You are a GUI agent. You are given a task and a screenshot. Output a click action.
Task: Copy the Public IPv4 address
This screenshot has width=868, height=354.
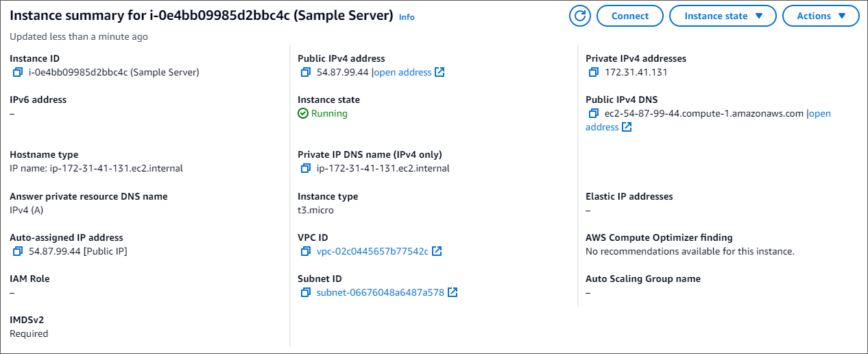click(306, 72)
